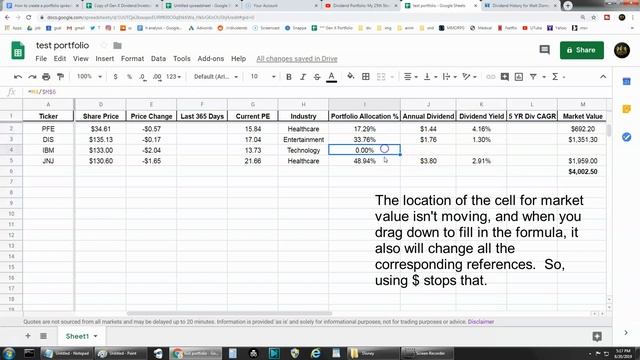Open the Help menu
Image resolution: width=640 pixels, height=360 pixels.
[238, 59]
